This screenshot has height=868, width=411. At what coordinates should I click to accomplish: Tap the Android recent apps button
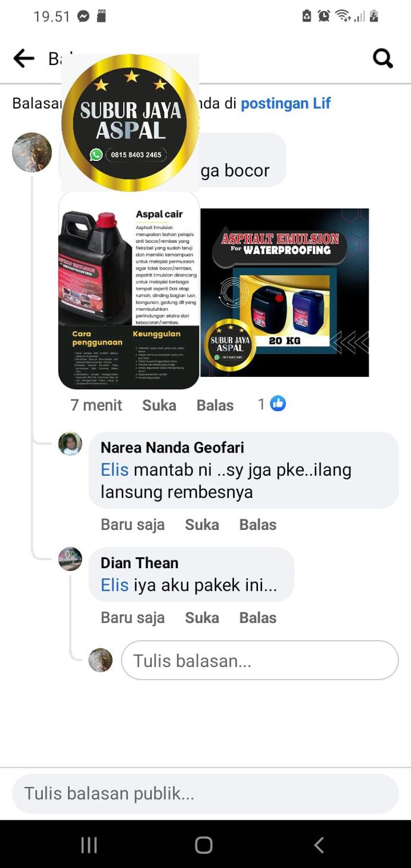89,845
